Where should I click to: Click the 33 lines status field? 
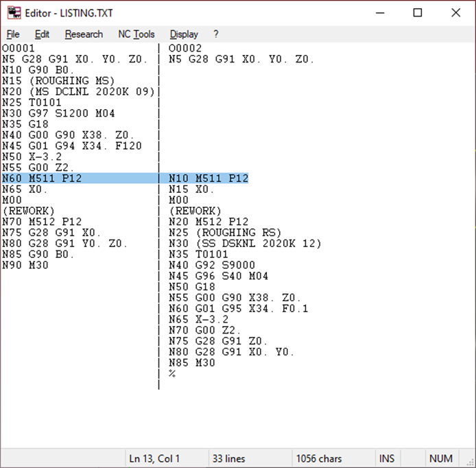pyautogui.click(x=228, y=458)
